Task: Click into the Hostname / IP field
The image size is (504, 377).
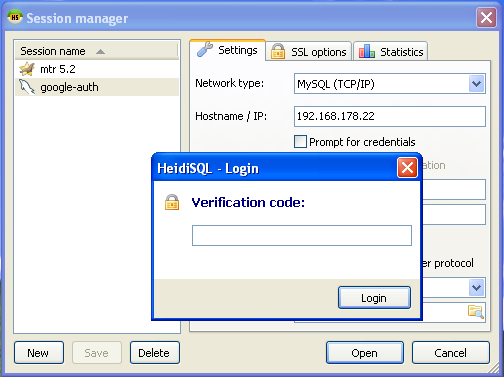Action: 390,116
